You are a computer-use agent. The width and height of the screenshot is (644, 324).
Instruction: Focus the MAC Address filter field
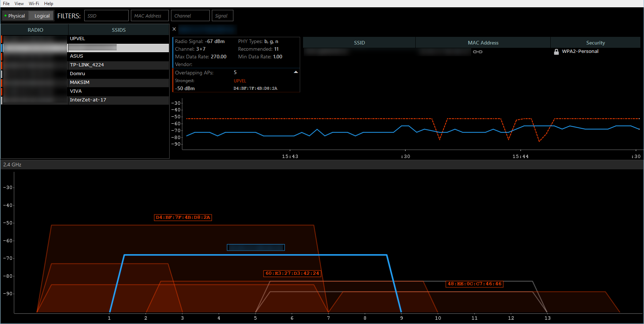click(150, 16)
